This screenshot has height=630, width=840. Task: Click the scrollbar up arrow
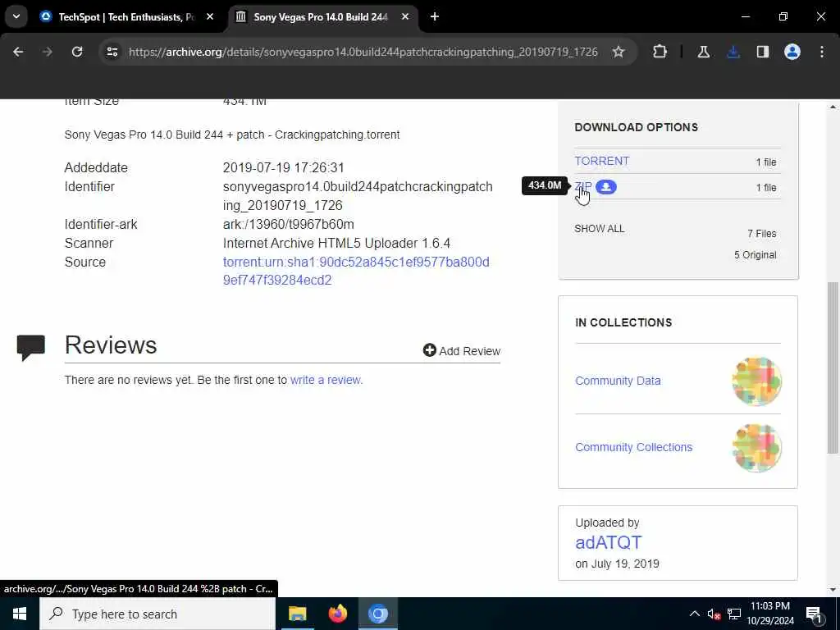(x=833, y=106)
